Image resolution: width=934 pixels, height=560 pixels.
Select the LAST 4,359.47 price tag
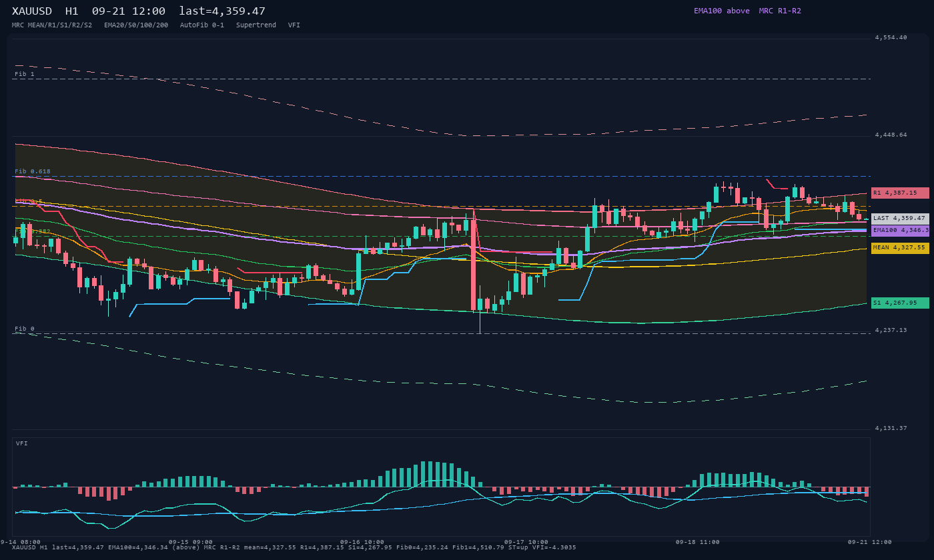900,218
